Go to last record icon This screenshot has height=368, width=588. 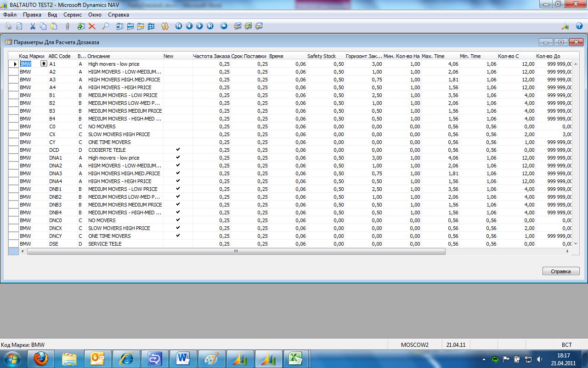point(210,26)
